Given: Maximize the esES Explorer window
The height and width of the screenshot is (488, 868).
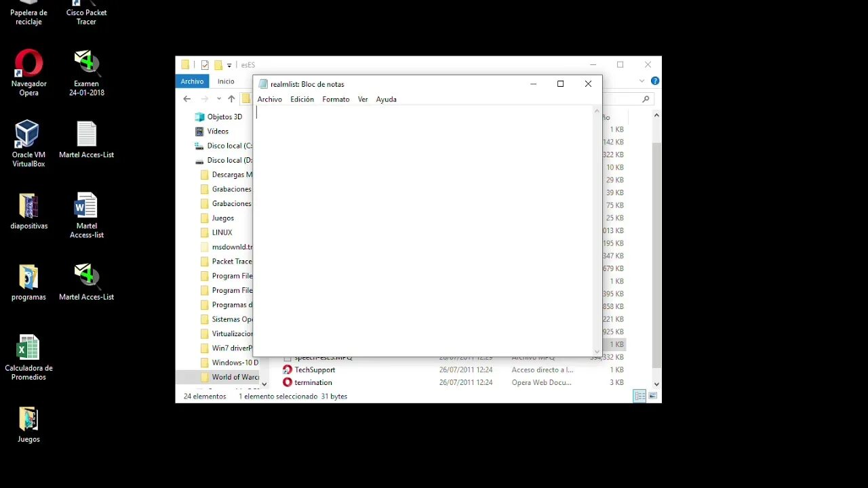Looking at the screenshot, I should pos(620,65).
